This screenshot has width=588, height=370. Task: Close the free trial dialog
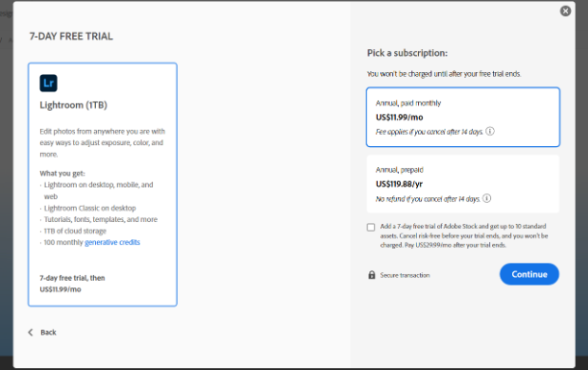point(565,10)
